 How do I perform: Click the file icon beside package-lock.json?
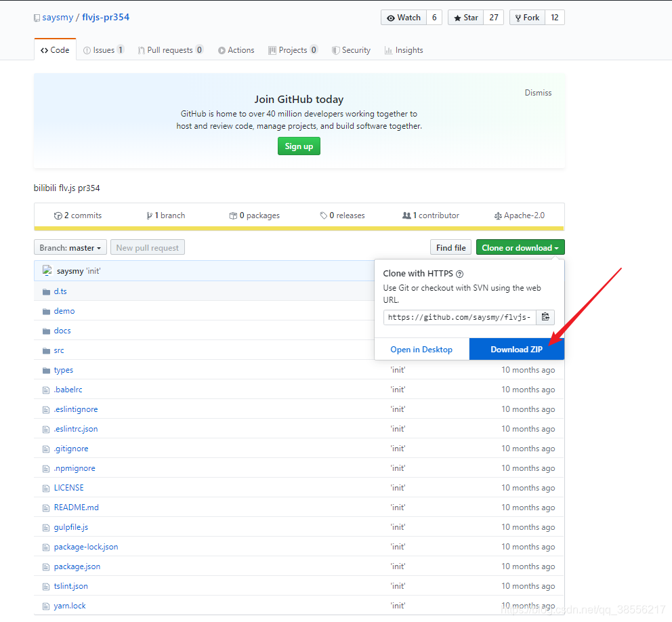(x=46, y=547)
